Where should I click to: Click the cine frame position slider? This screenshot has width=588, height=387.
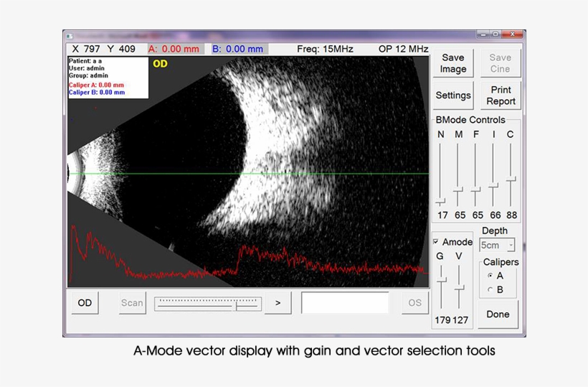click(x=237, y=304)
